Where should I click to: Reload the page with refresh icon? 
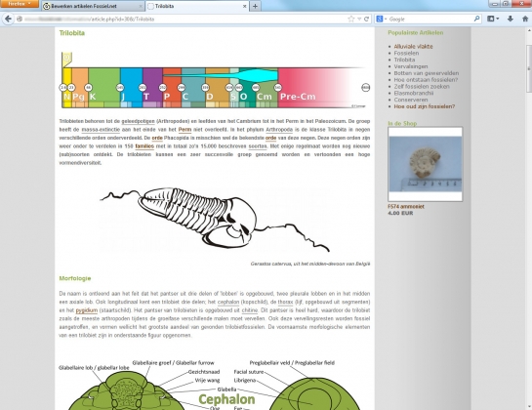(x=366, y=19)
